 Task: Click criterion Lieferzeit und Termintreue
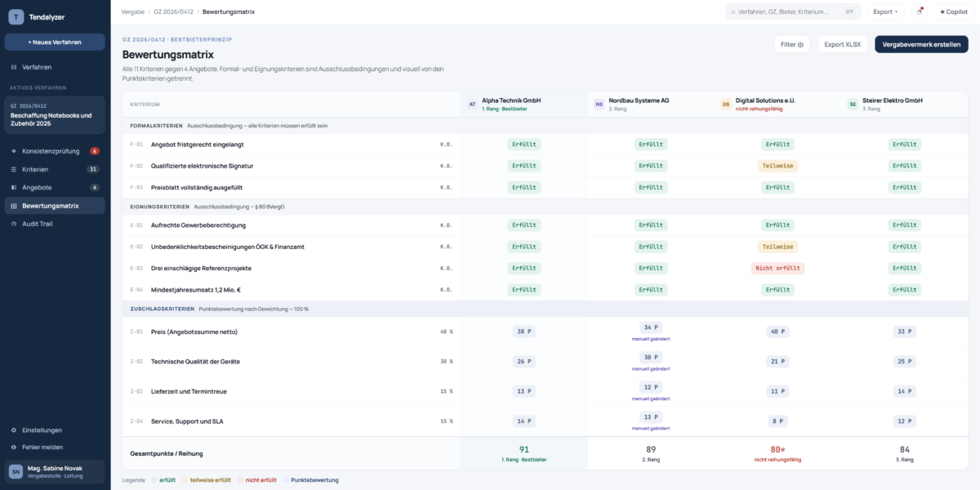coord(189,391)
